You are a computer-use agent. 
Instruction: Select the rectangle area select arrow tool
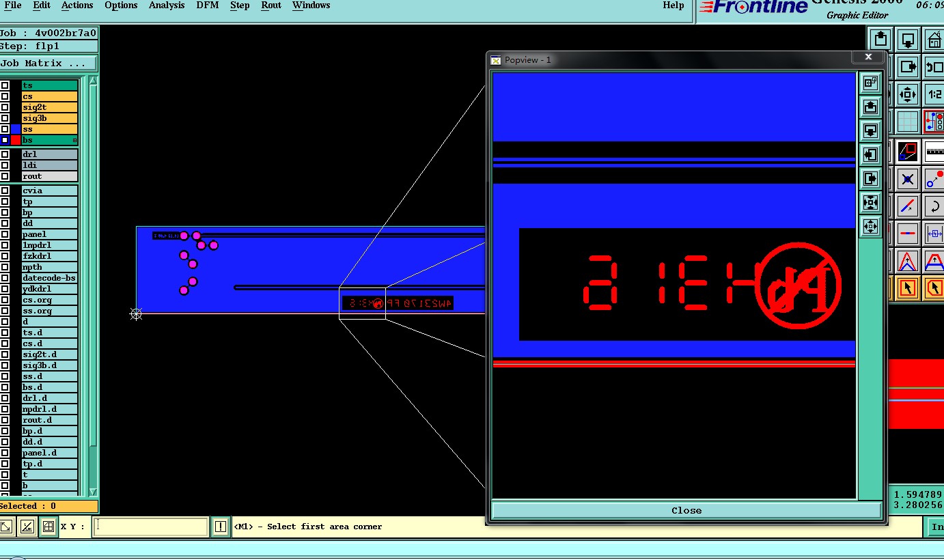tap(907, 288)
